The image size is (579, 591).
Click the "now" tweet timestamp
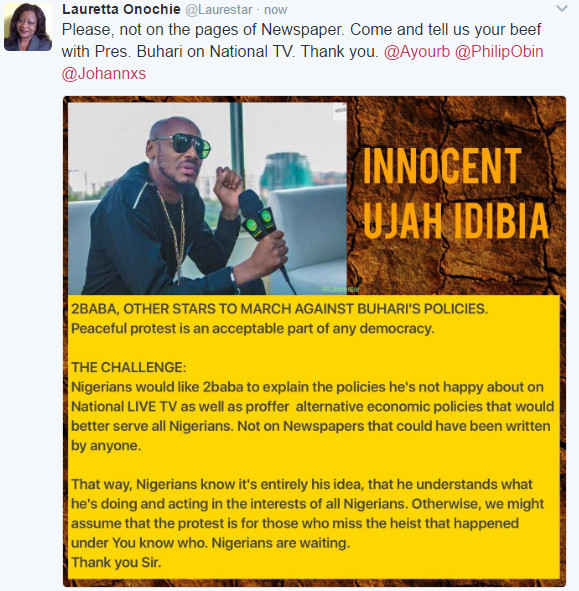pos(276,9)
